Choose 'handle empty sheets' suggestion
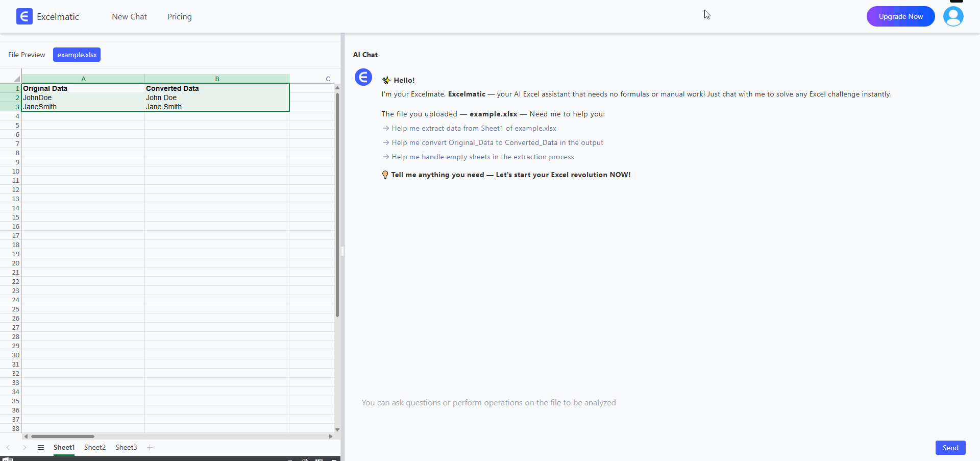The width and height of the screenshot is (980, 461). [x=482, y=157]
